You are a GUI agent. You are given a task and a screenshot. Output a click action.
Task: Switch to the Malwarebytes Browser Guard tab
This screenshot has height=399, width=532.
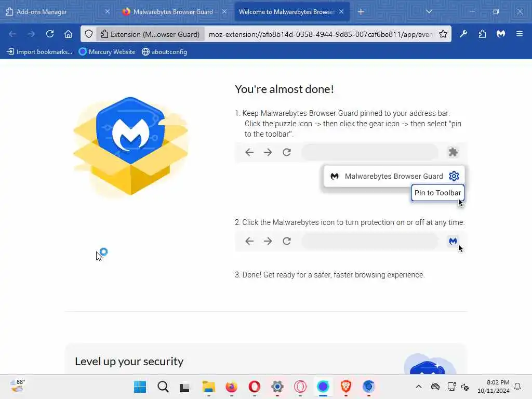(173, 12)
